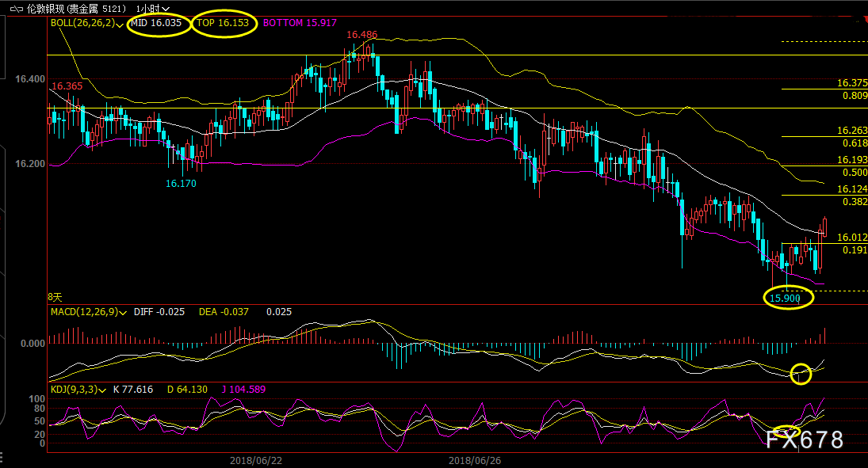This screenshot has width=868, height=468.
Task: Click the 伦敦银现 instrument name
Action: tap(49, 9)
